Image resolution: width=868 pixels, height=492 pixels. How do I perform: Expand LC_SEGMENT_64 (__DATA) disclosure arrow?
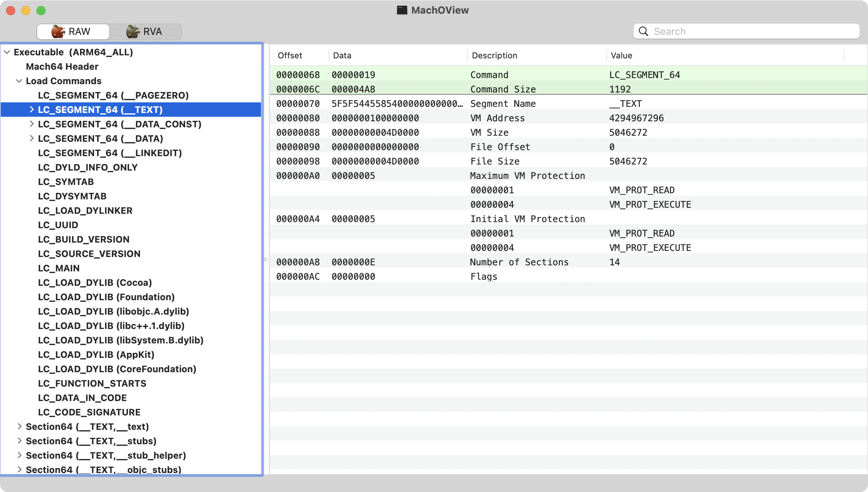31,138
